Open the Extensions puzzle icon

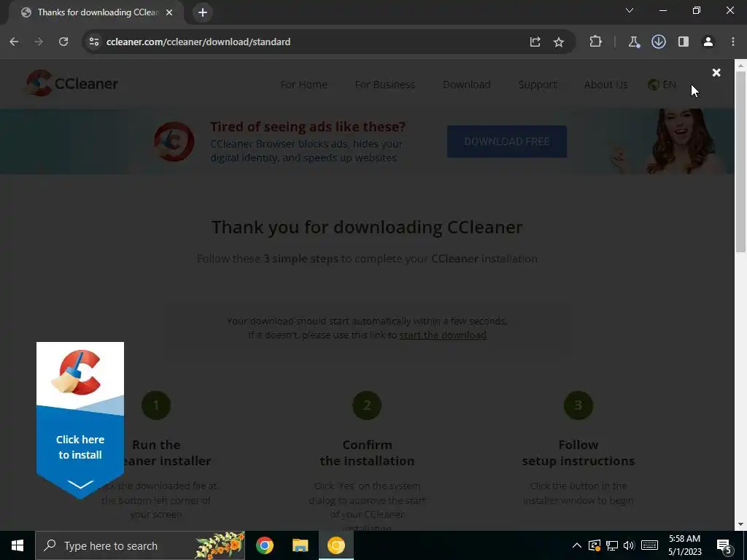[x=595, y=42]
